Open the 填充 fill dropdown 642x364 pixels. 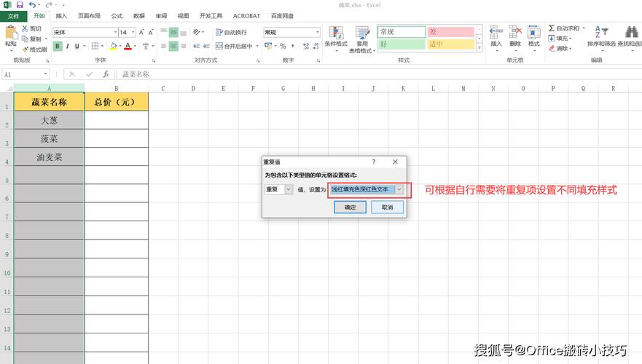pyautogui.click(x=560, y=39)
